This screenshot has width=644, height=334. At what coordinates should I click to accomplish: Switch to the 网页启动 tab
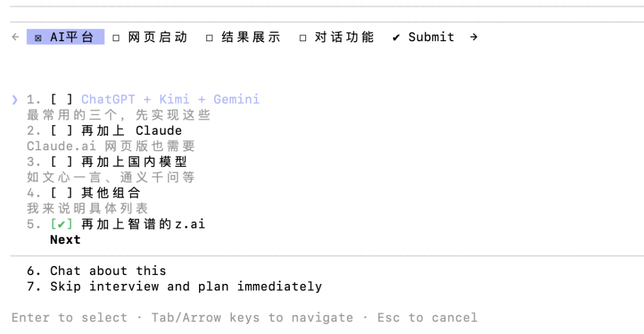[x=157, y=37]
